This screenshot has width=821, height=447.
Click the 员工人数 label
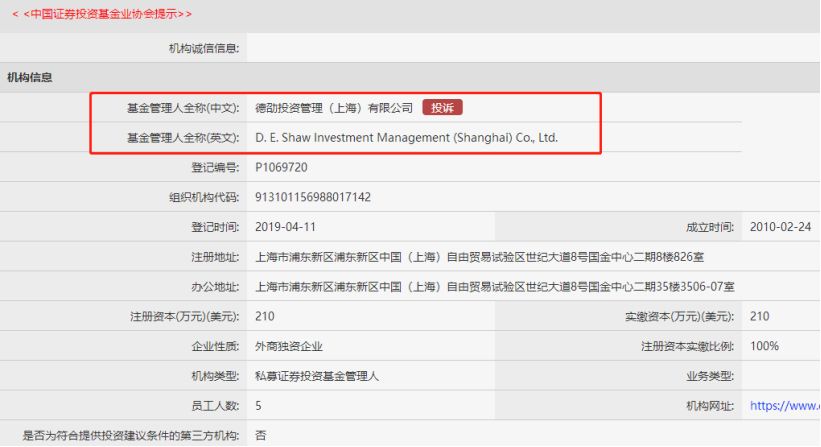[215, 406]
